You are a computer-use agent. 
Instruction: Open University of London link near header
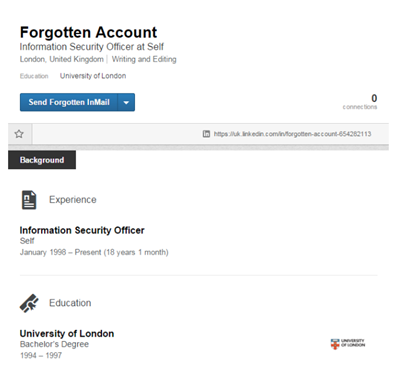tap(93, 76)
